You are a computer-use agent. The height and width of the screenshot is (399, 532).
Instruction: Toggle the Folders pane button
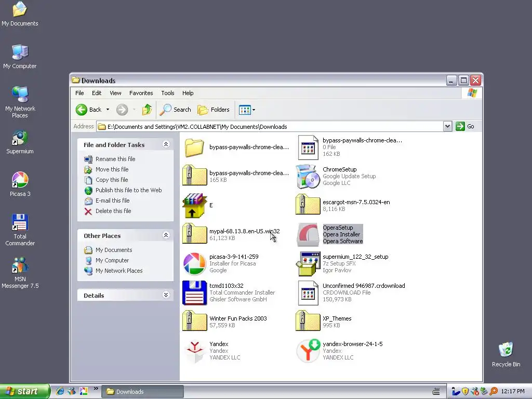214,110
